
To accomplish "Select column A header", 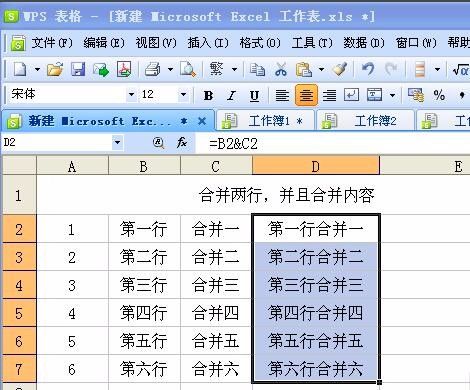I will (72, 166).
